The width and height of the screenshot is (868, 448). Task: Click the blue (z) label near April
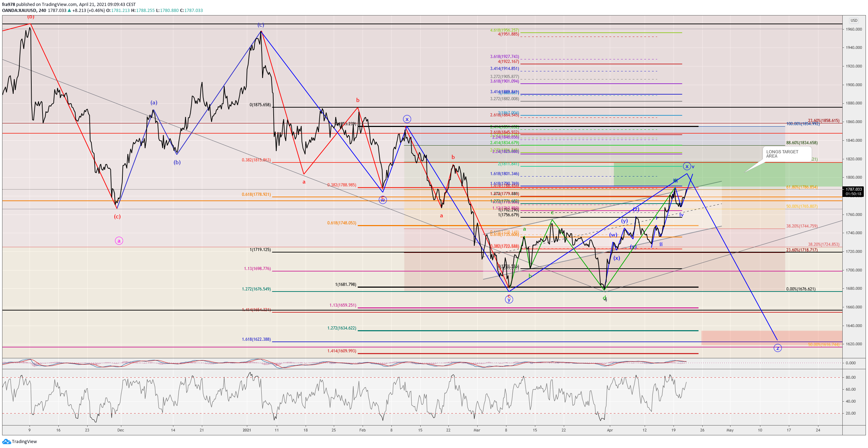tap(636, 209)
